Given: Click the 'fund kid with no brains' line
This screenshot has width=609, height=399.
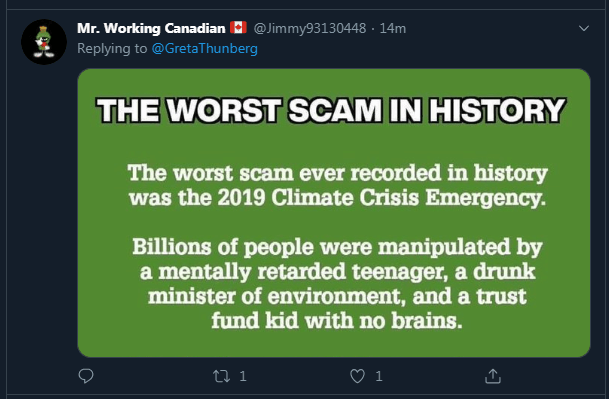Looking at the screenshot, I should [x=337, y=321].
